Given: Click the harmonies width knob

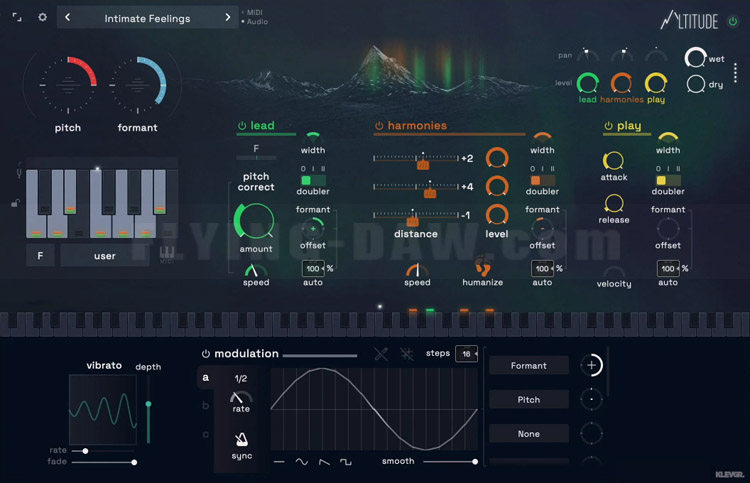Looking at the screenshot, I should coord(542,137).
